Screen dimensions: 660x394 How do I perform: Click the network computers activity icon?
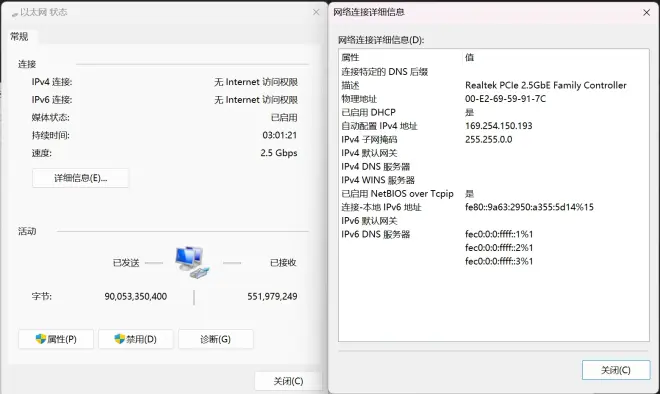[192, 262]
